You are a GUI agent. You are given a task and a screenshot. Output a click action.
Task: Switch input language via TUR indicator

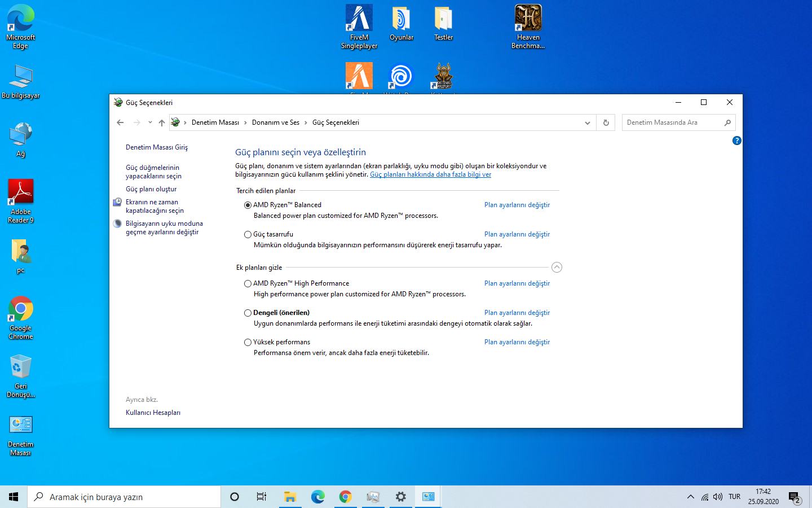[734, 497]
